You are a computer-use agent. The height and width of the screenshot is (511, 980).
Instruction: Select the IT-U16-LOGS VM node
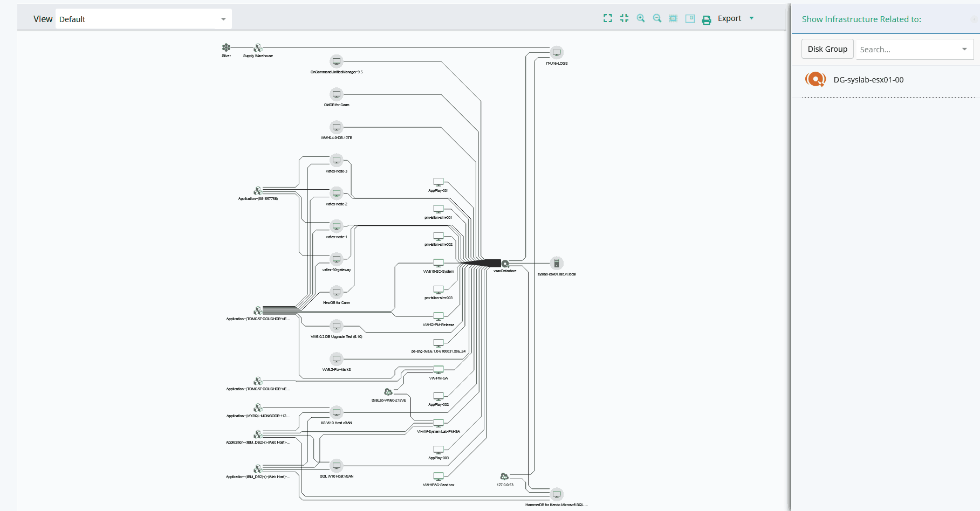[557, 52]
